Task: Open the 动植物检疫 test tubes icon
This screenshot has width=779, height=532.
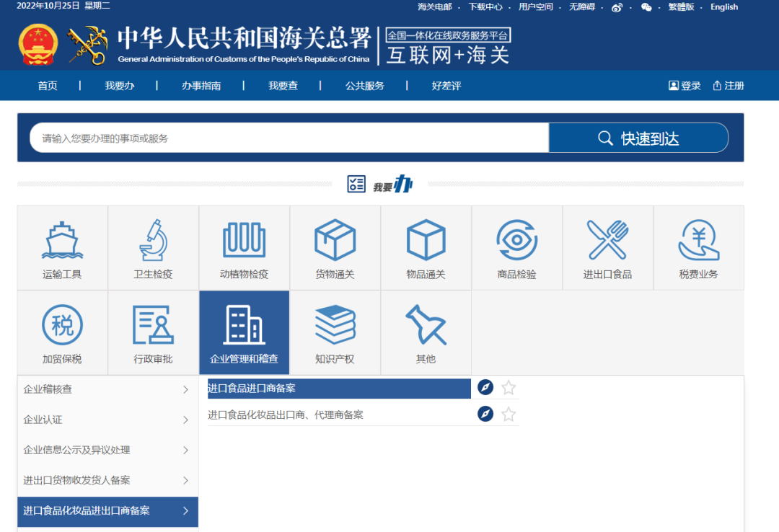Action: pyautogui.click(x=244, y=241)
